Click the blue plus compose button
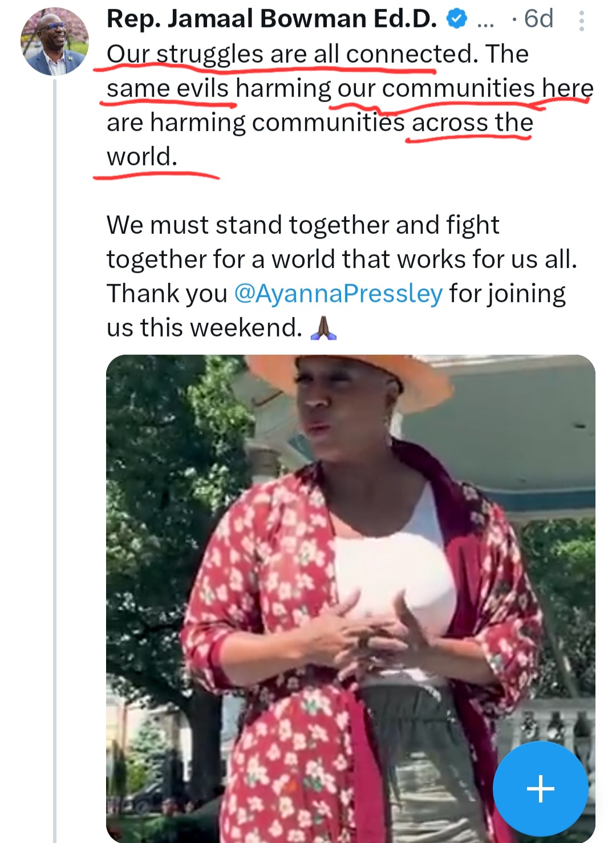Image resolution: width=616 pixels, height=843 pixels. (540, 789)
